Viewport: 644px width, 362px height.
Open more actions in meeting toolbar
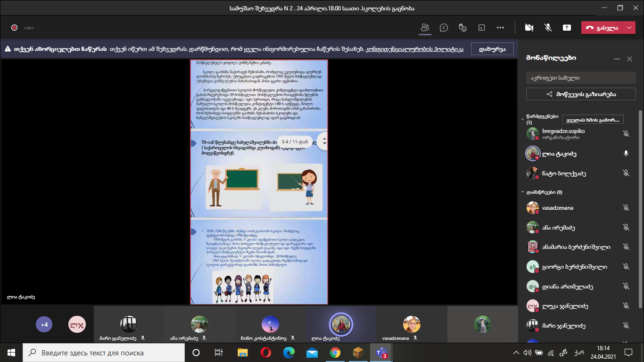pos(500,28)
